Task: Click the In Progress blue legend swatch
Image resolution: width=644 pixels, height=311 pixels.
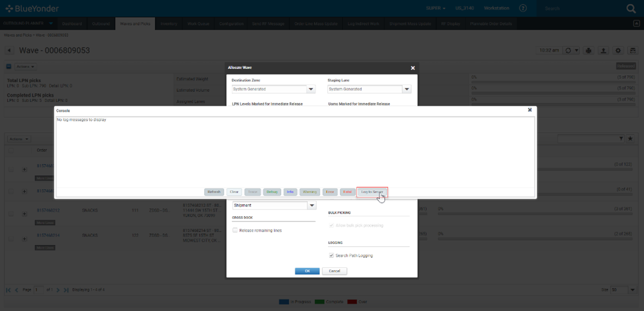Action: (x=284, y=301)
